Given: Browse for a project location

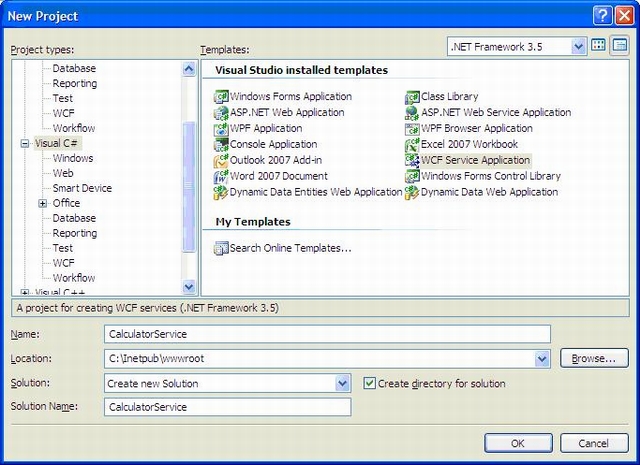Looking at the screenshot, I should [x=594, y=358].
